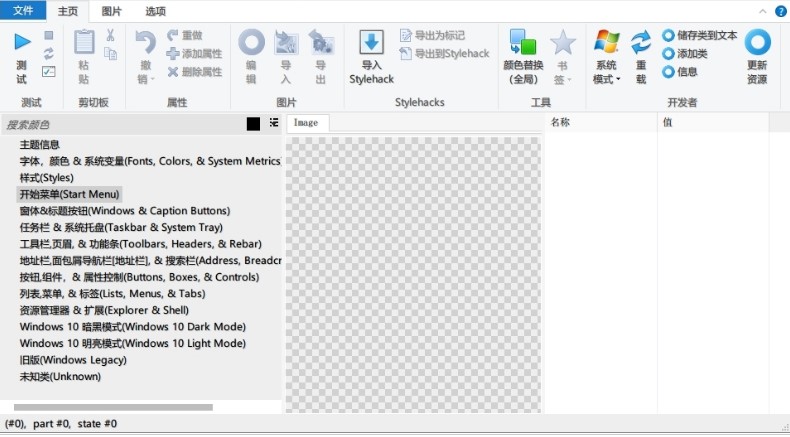790x437 pixels.
Task: Click the 导入 import image icon
Action: point(286,42)
